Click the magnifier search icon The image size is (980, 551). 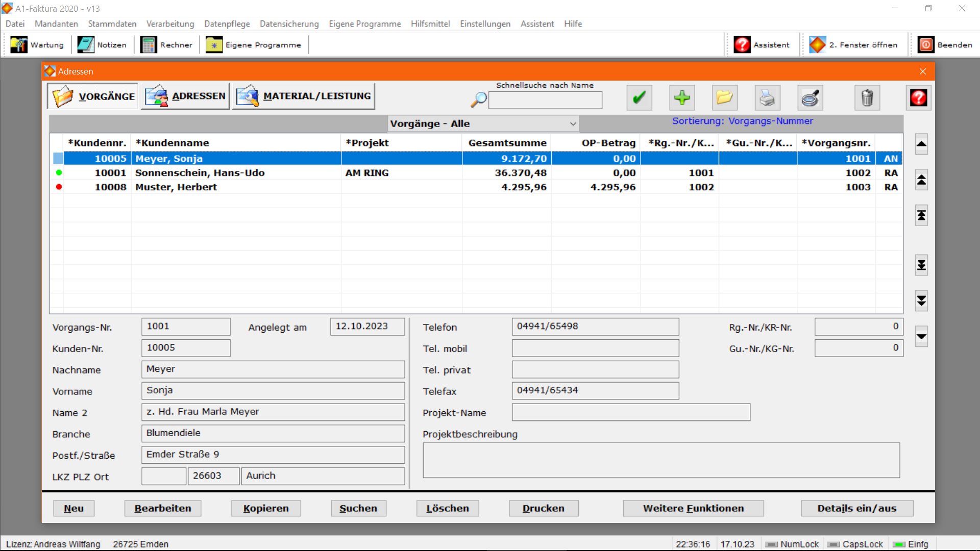[478, 99]
